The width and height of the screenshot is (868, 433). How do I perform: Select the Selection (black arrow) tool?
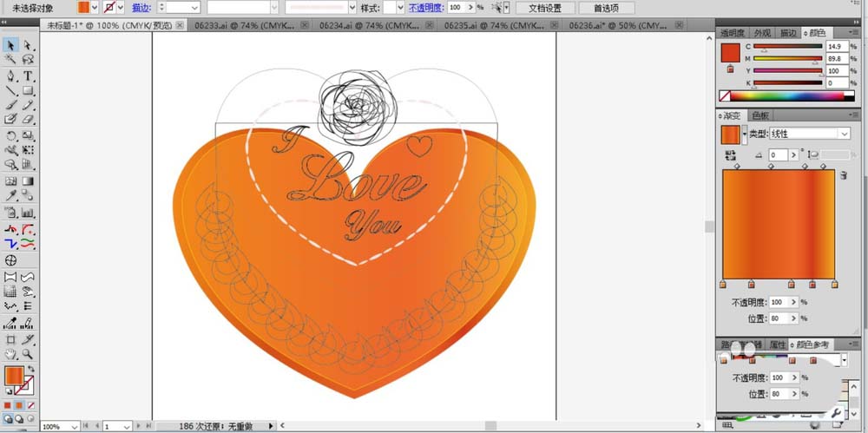10,45
